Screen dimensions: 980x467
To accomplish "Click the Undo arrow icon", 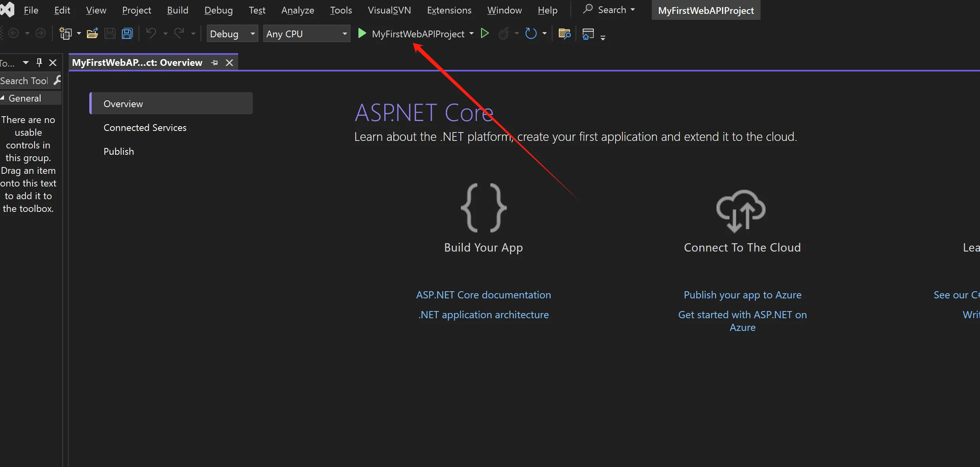I will point(151,33).
